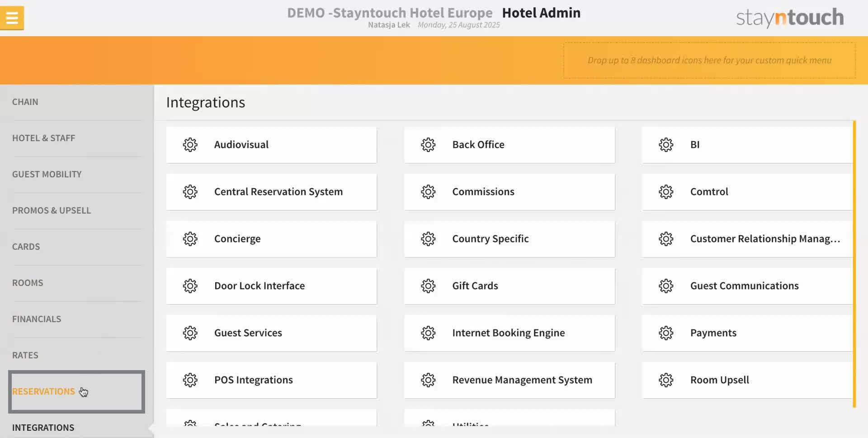This screenshot has width=868, height=438.
Task: Open the Comtrol integration label
Action: tap(709, 192)
